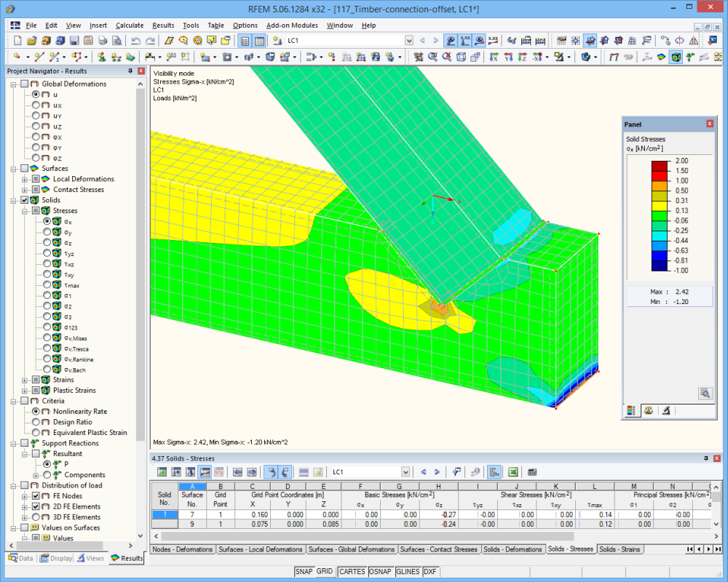This screenshot has width=728, height=582.
Task: Select the scales icon in the Panel tab bar
Action: pos(649,411)
